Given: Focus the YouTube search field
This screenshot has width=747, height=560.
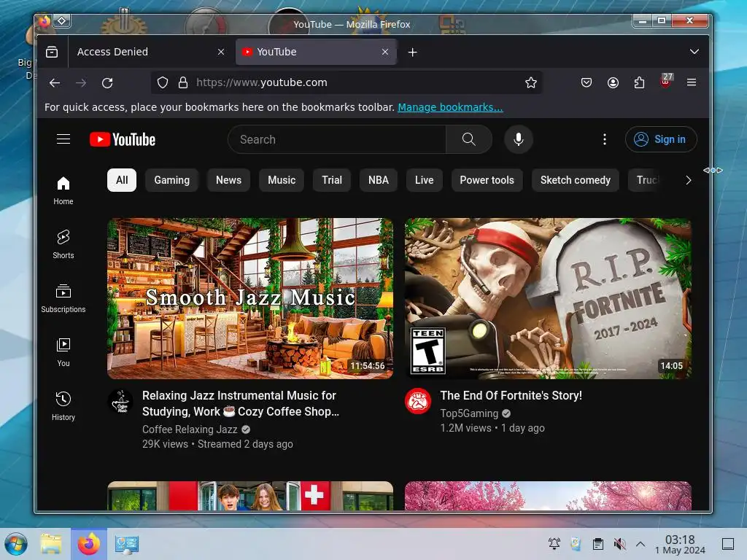Looking at the screenshot, I should tap(337, 139).
